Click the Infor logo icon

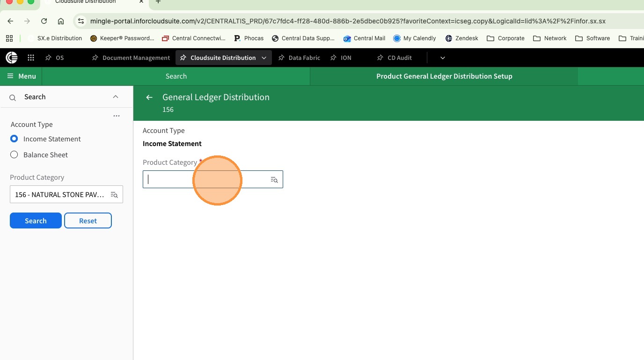tap(12, 58)
